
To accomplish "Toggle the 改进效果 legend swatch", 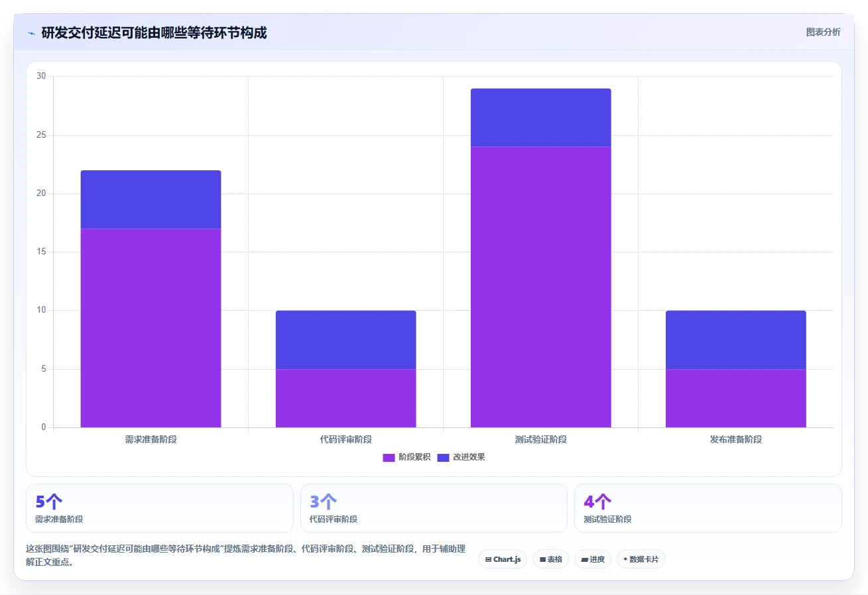I will pyautogui.click(x=443, y=457).
